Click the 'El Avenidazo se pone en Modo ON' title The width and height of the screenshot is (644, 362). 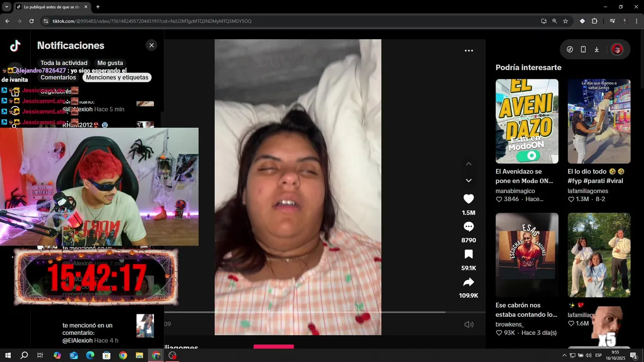click(x=524, y=176)
